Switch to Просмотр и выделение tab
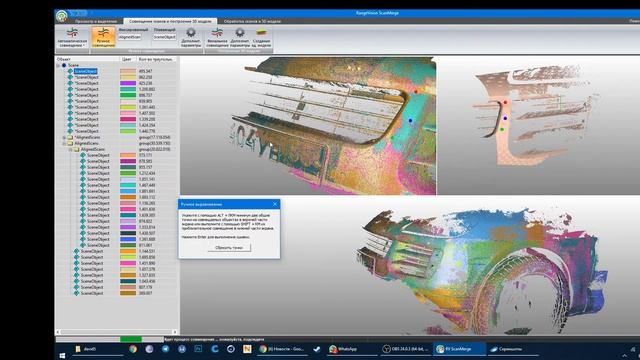Viewport: 640px width, 360px height. [96, 21]
